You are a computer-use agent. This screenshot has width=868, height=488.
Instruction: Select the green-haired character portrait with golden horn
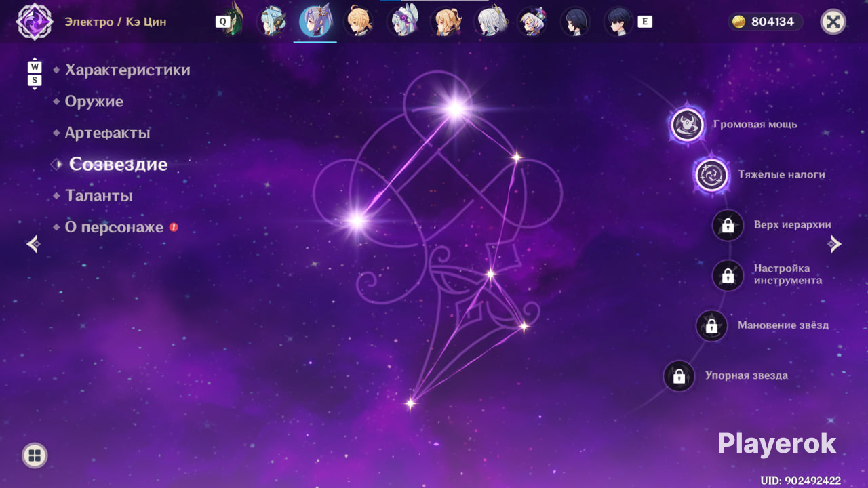tap(233, 21)
